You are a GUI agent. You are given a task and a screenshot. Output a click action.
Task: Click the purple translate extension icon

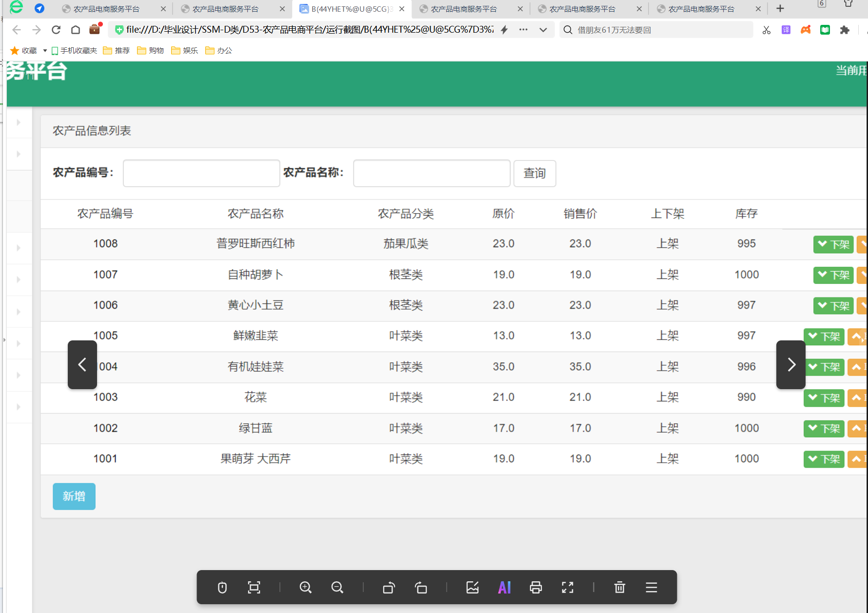point(786,30)
